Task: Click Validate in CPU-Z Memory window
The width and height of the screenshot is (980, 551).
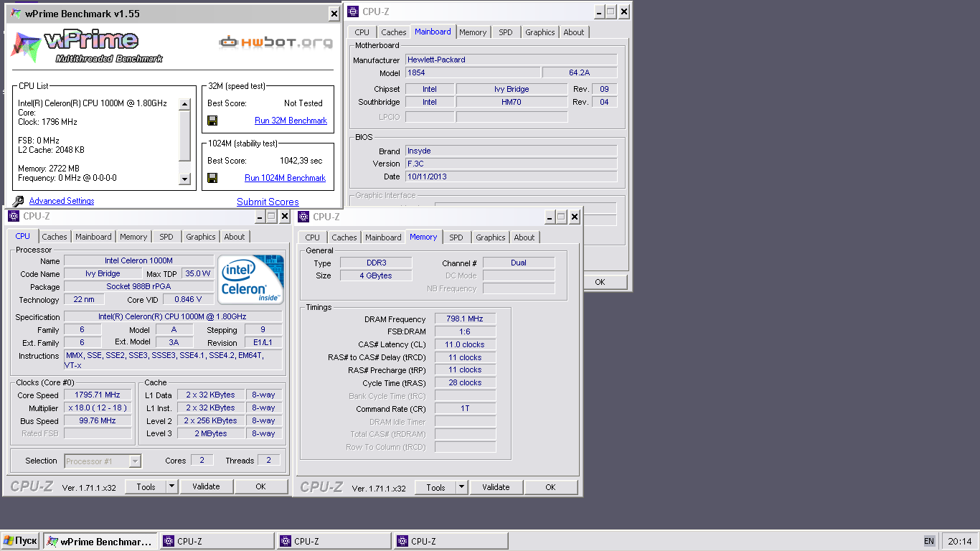Action: click(496, 487)
